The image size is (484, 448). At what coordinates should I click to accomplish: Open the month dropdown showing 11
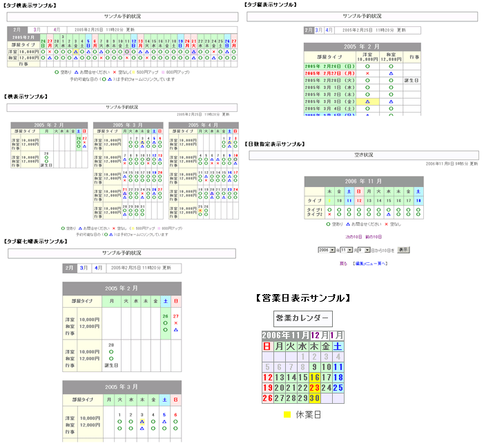click(347, 250)
